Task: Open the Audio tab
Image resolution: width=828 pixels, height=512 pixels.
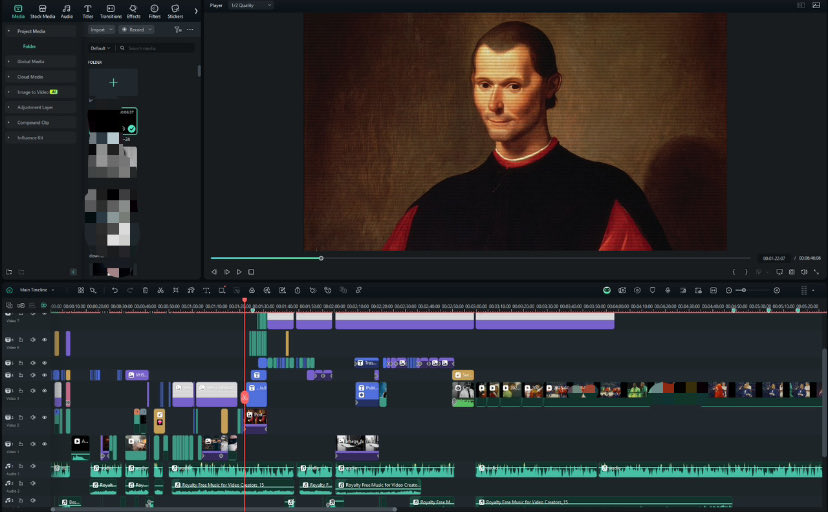Action: tap(67, 12)
